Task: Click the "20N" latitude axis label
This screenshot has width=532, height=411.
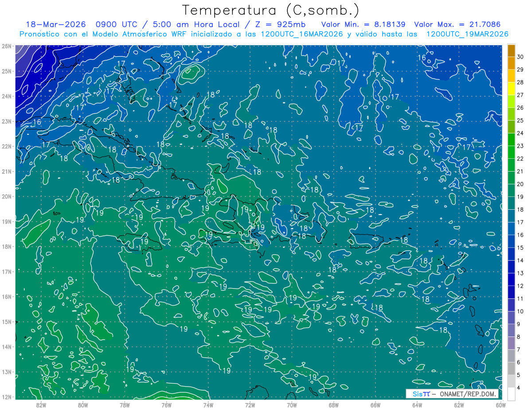Action: [7, 196]
